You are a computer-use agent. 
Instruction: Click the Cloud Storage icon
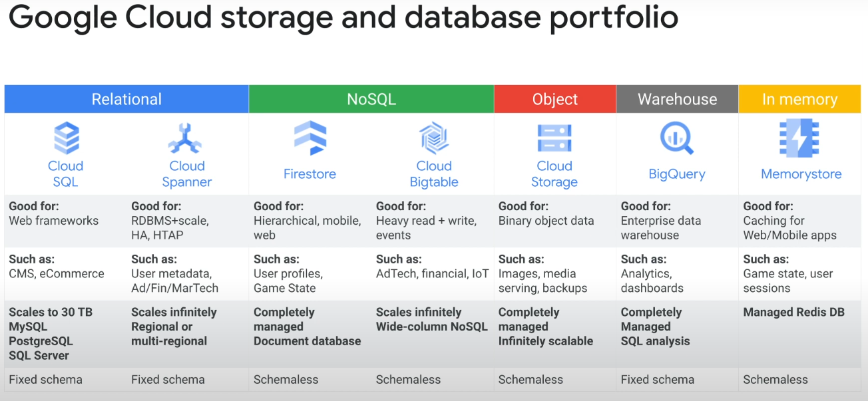(x=554, y=138)
